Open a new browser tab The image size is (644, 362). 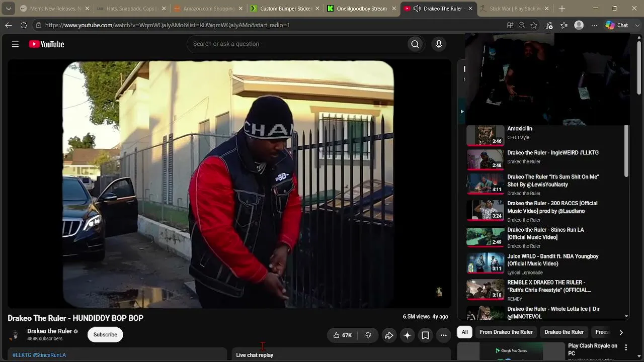(x=562, y=9)
